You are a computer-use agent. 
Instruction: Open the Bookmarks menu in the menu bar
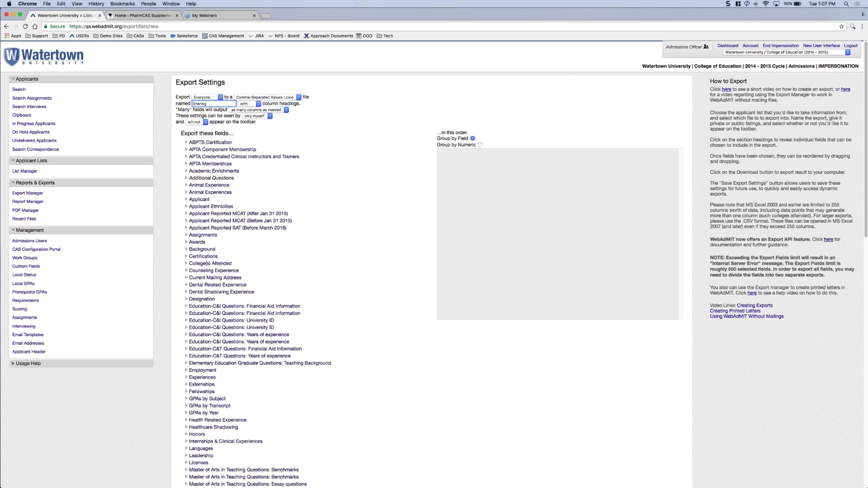pyautogui.click(x=122, y=4)
